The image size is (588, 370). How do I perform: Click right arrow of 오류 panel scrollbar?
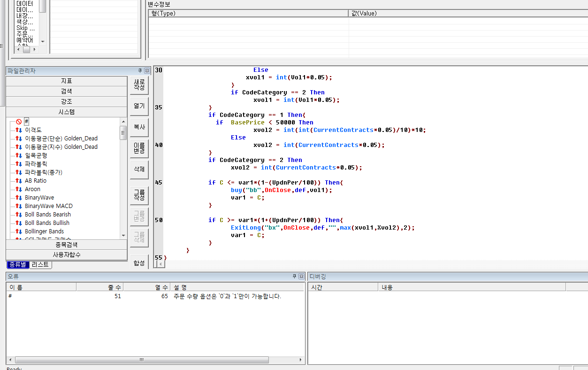[x=301, y=360]
